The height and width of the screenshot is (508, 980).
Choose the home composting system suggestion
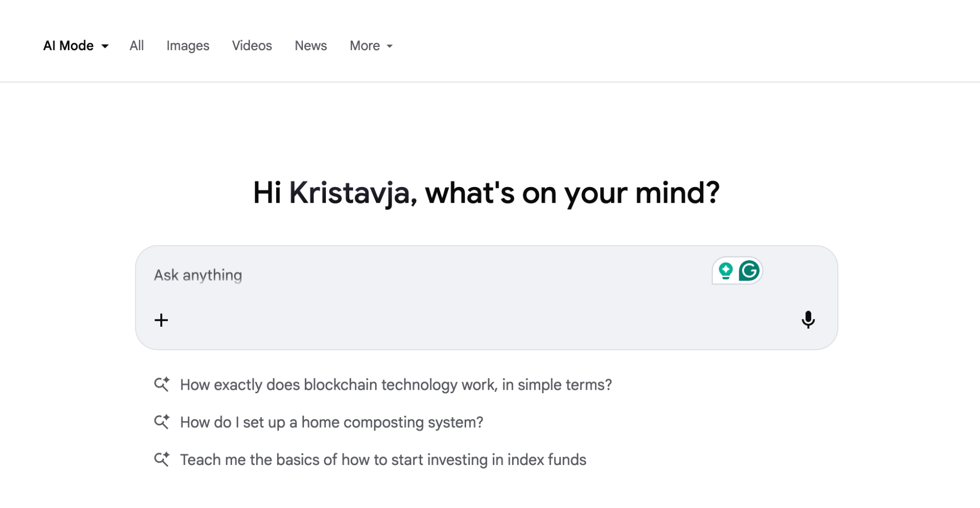(332, 422)
